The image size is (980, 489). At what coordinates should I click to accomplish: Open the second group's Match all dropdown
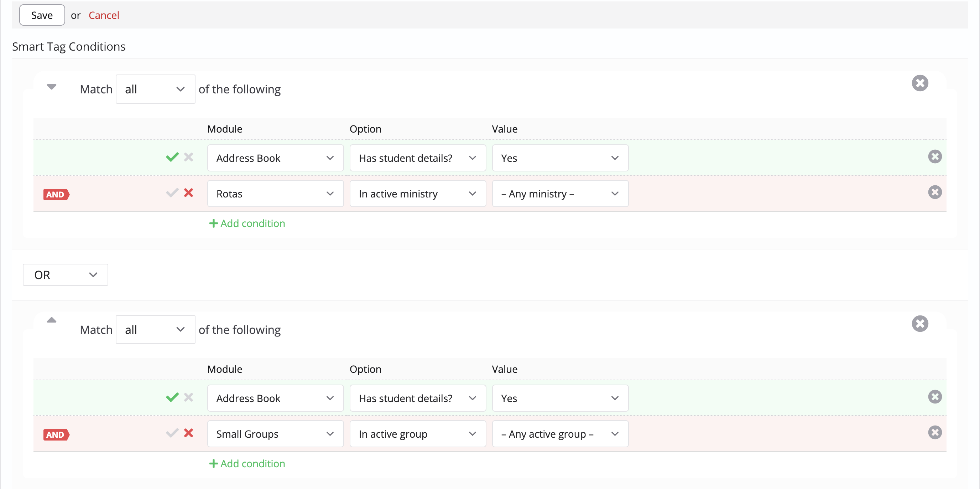tap(155, 329)
